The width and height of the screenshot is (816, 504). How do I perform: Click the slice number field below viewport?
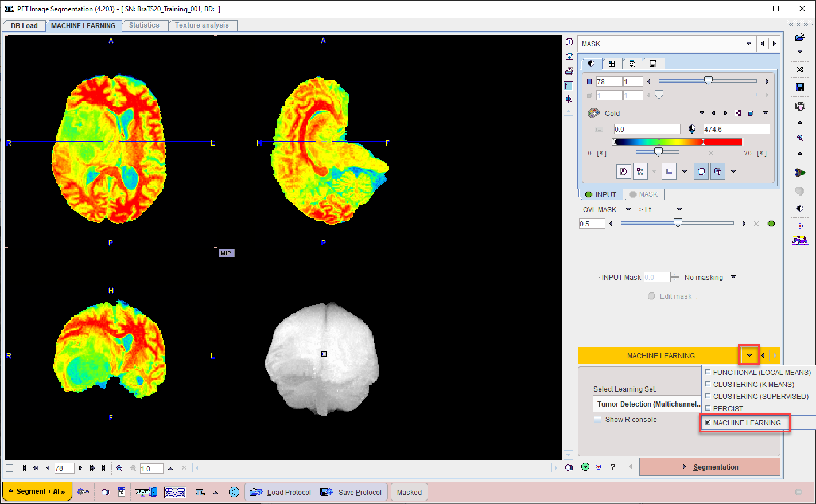(64, 468)
